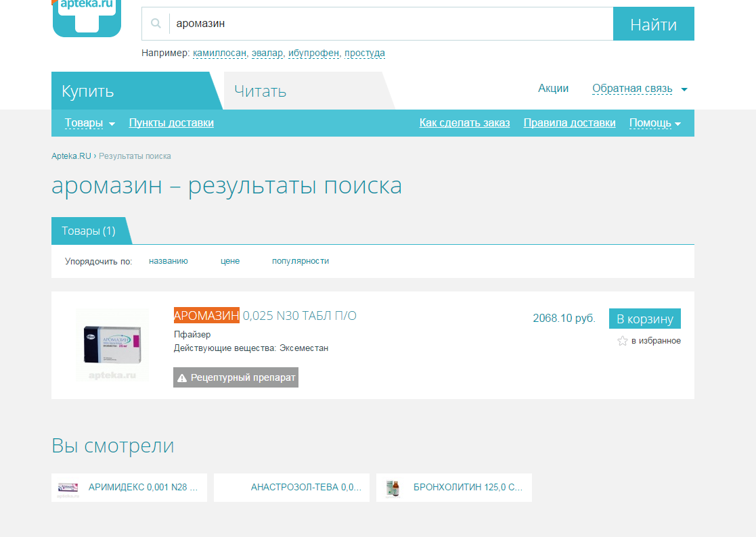
Task: Click the Рецептурный препарат badge
Action: point(236,377)
